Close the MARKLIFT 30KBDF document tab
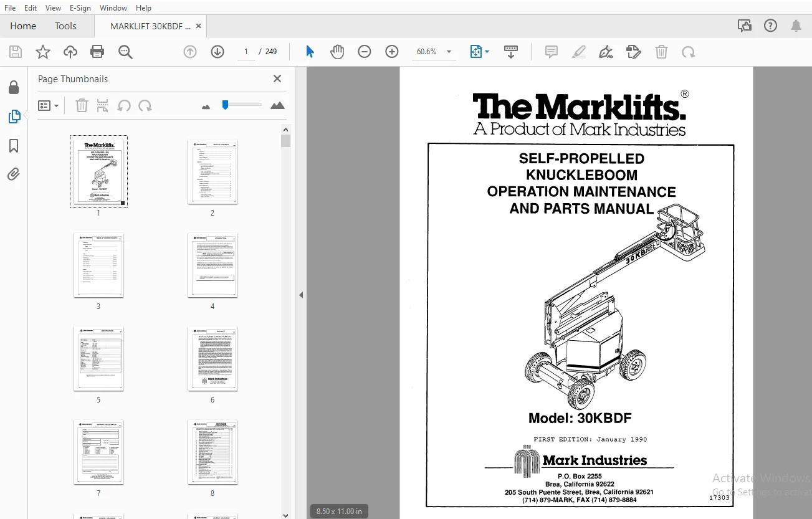Viewport: 812px width, 519px height. point(198,26)
